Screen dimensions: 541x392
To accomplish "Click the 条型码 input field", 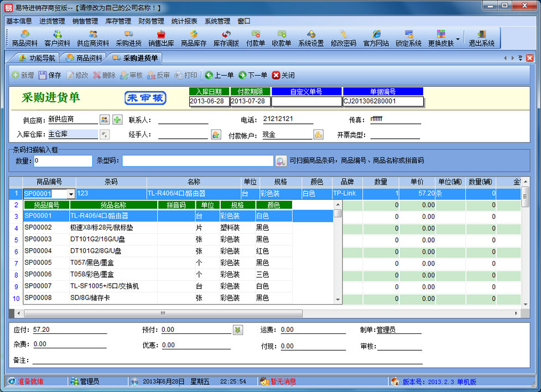I will pos(197,161).
